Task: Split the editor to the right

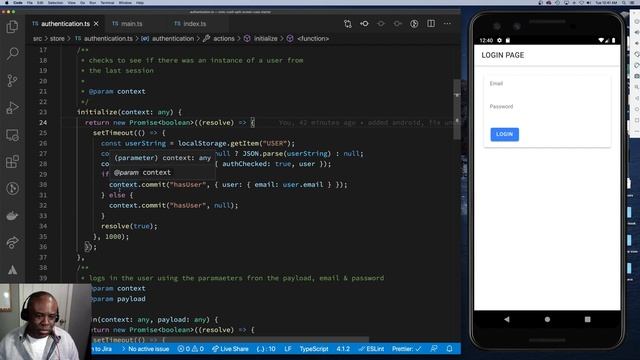Action: (431, 24)
